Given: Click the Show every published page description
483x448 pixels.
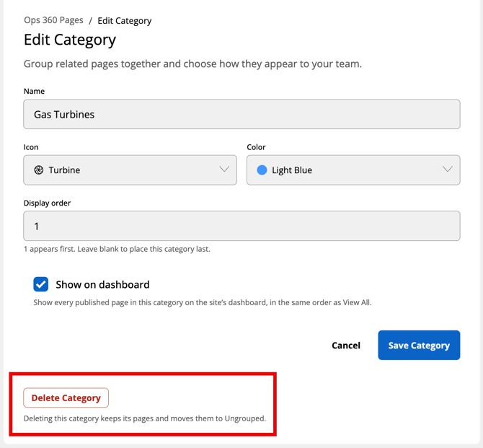Looking at the screenshot, I should (x=203, y=302).
